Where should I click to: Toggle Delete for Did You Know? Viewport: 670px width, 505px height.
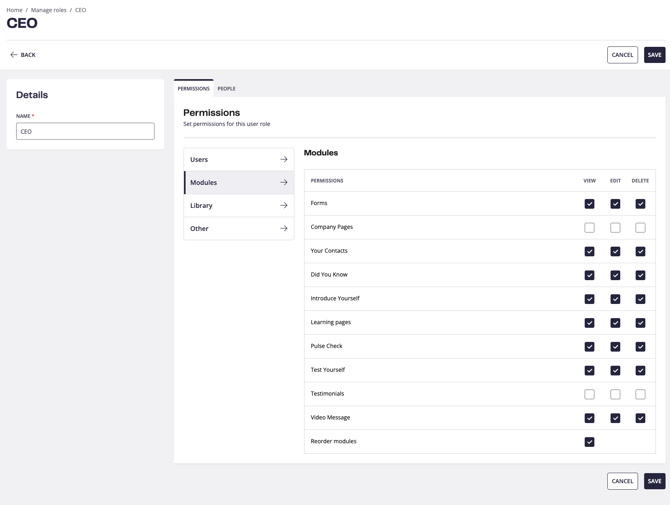click(x=640, y=275)
